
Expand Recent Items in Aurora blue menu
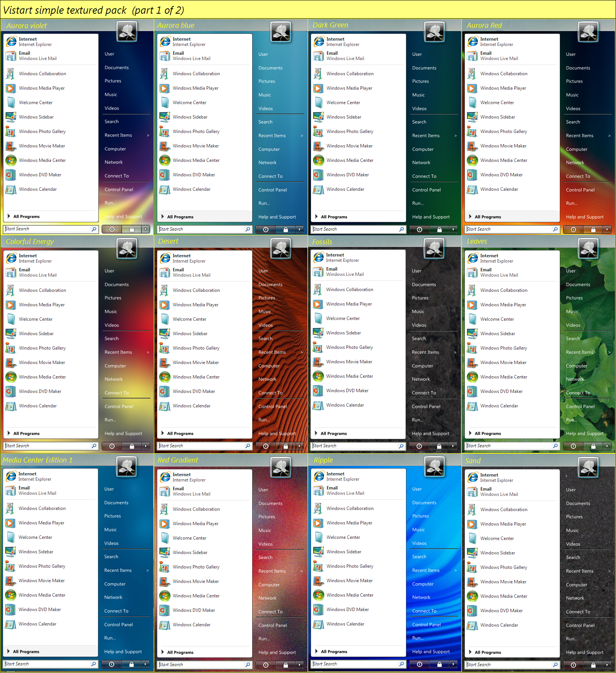click(281, 136)
